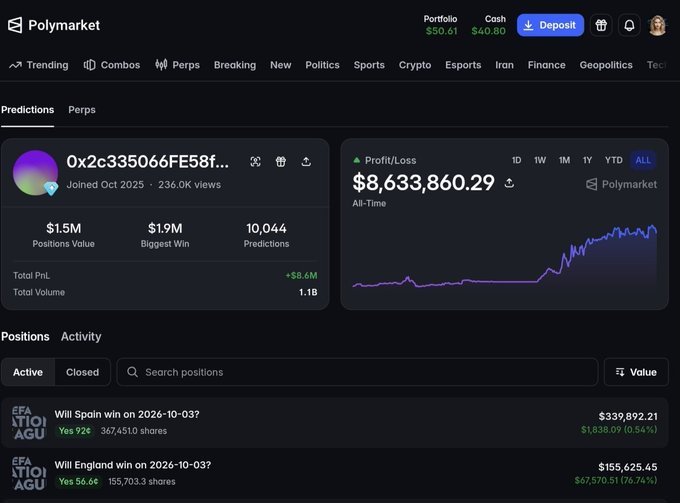Switch to the Activity tab
680x503 pixels.
click(81, 336)
